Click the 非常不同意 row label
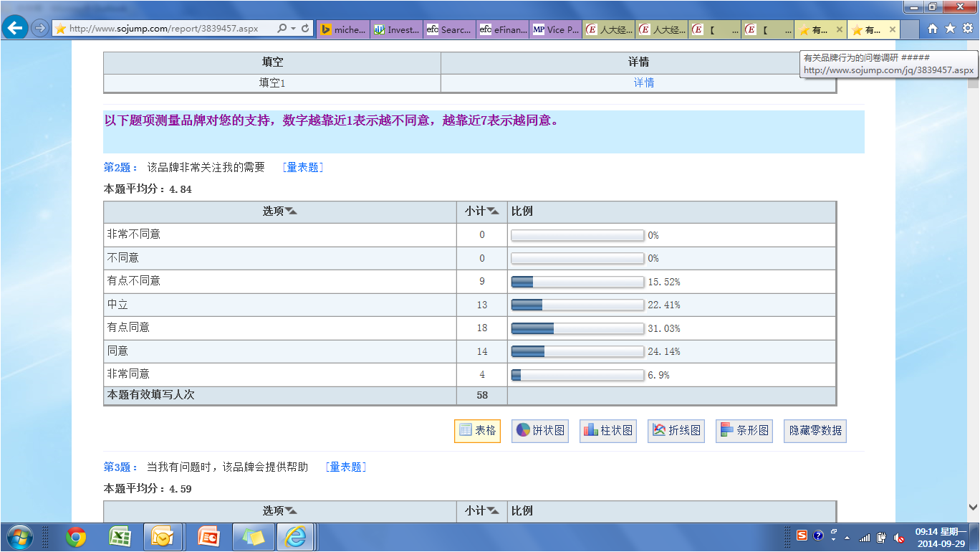Viewport: 980px width, 552px height. (x=134, y=234)
